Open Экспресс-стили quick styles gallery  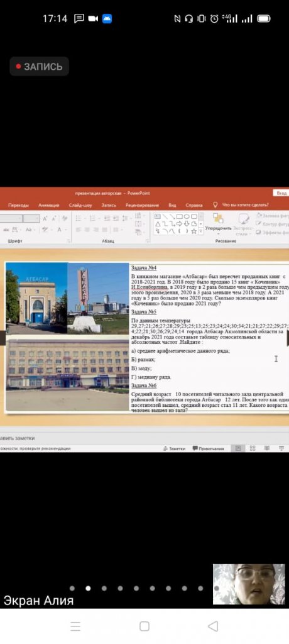[x=243, y=224]
